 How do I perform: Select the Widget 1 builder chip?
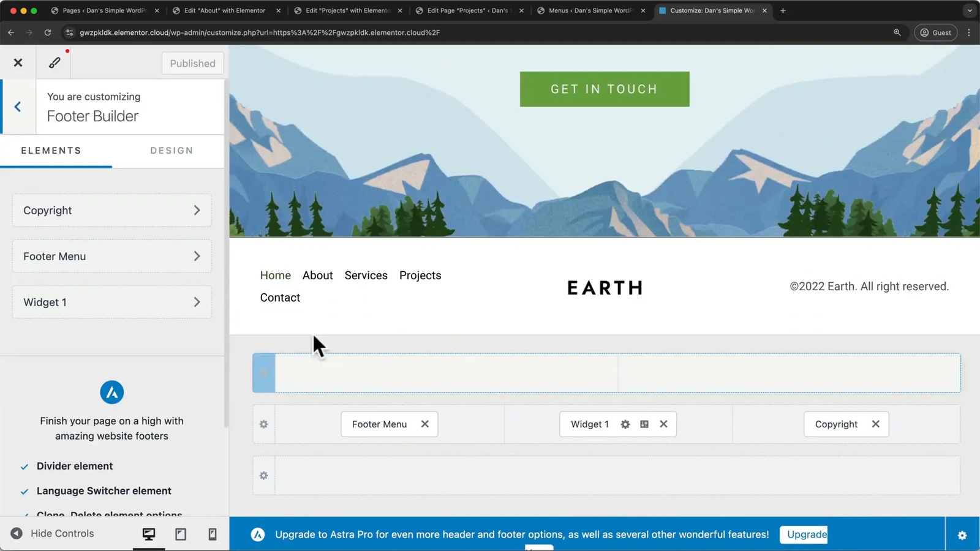pos(589,424)
